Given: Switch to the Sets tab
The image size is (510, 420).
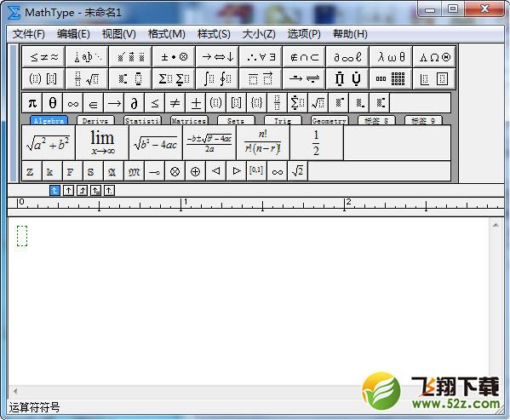Looking at the screenshot, I should tap(236, 121).
